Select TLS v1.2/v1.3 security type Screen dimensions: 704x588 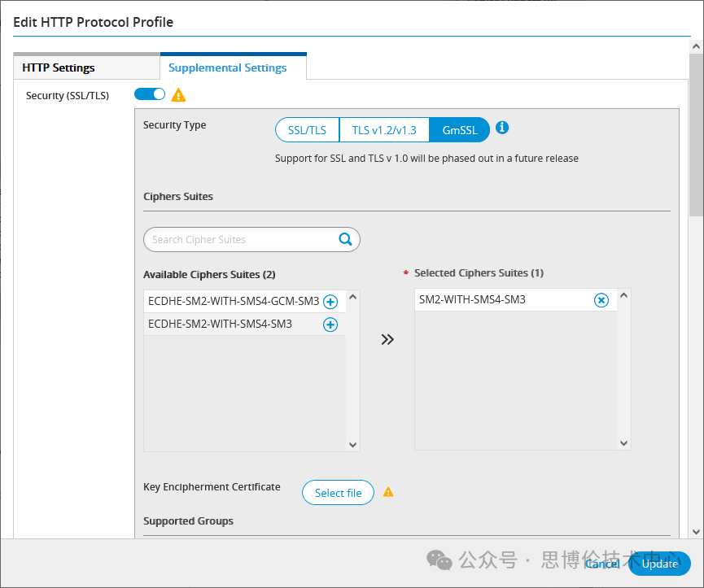(384, 130)
